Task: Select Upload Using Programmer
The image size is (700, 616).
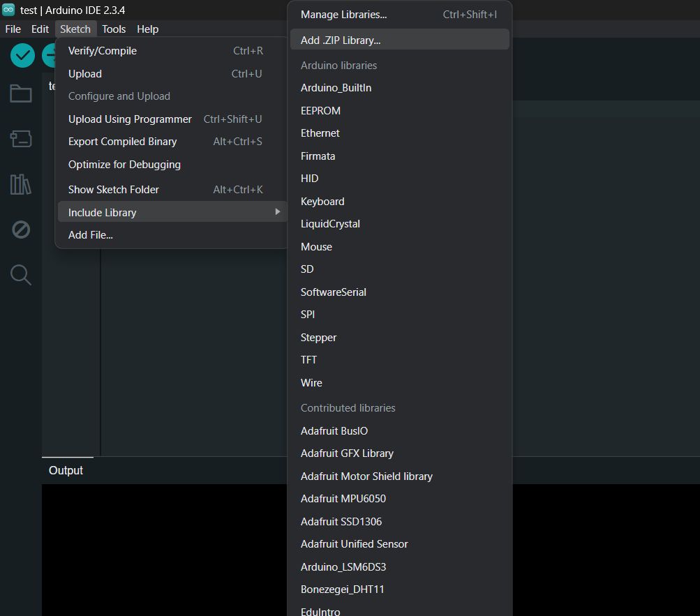Action: [x=172, y=119]
